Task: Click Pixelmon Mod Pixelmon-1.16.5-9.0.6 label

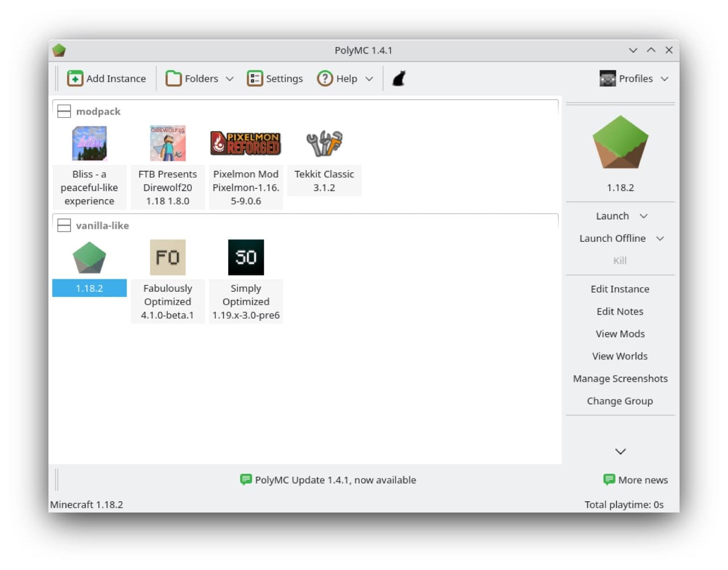Action: point(246,188)
